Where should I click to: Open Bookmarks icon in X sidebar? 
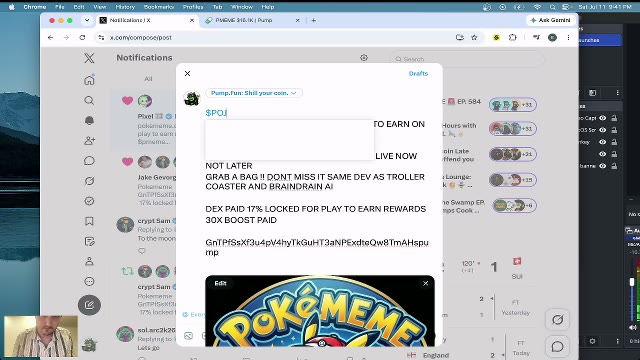pos(89,221)
